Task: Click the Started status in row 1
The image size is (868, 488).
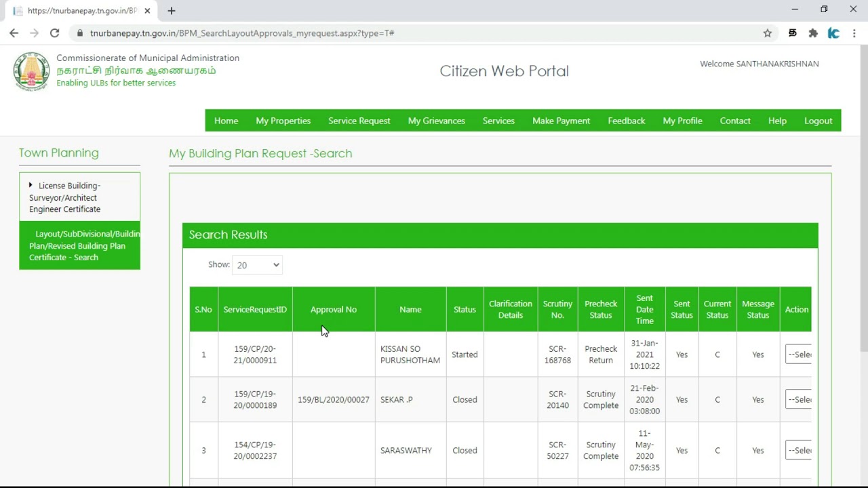Action: click(x=465, y=354)
